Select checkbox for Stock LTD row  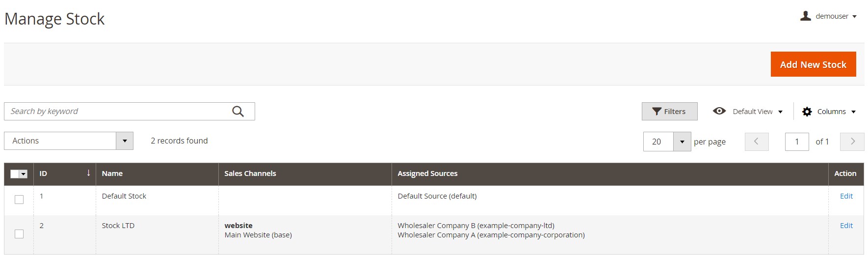[x=19, y=234]
